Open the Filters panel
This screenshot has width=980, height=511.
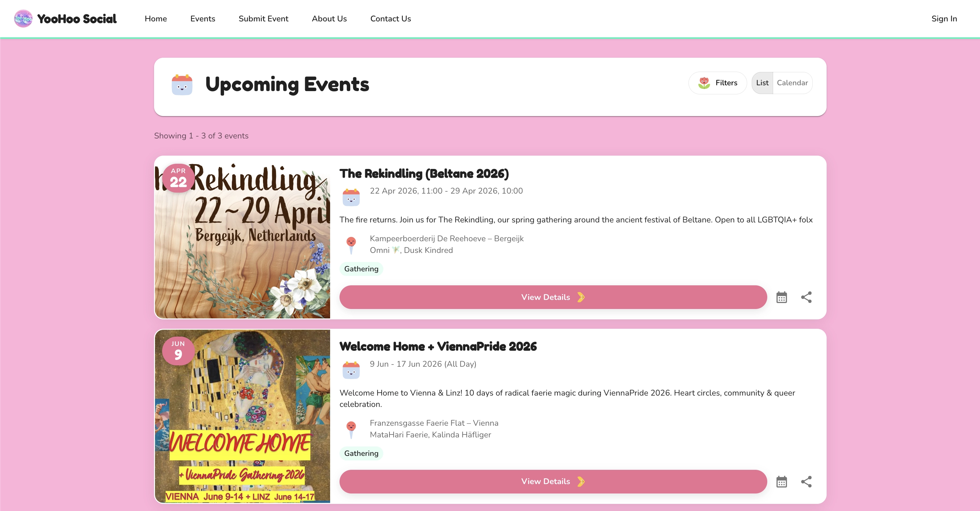pyautogui.click(x=718, y=83)
